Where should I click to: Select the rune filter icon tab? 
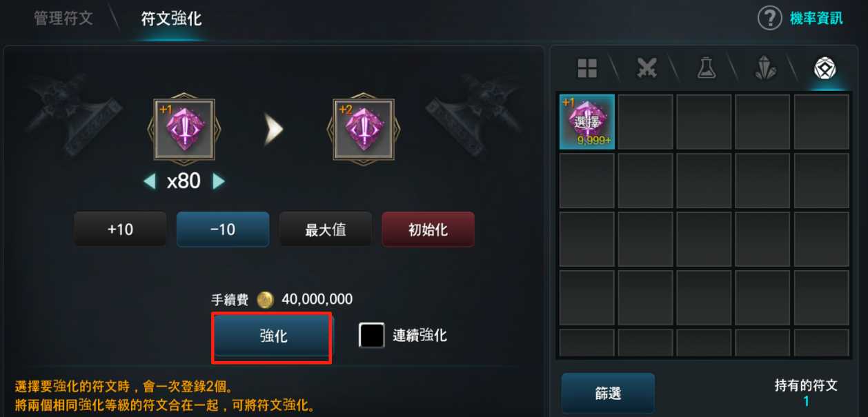click(825, 68)
